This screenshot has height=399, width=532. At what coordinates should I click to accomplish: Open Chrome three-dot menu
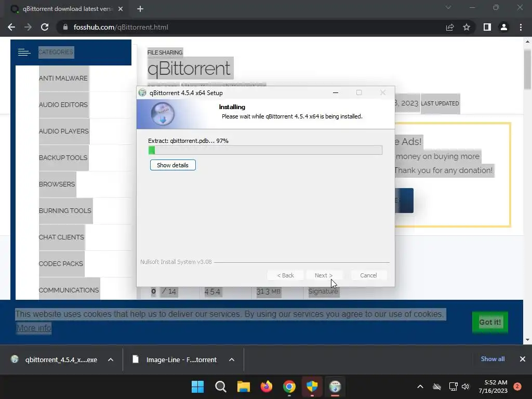tap(521, 27)
